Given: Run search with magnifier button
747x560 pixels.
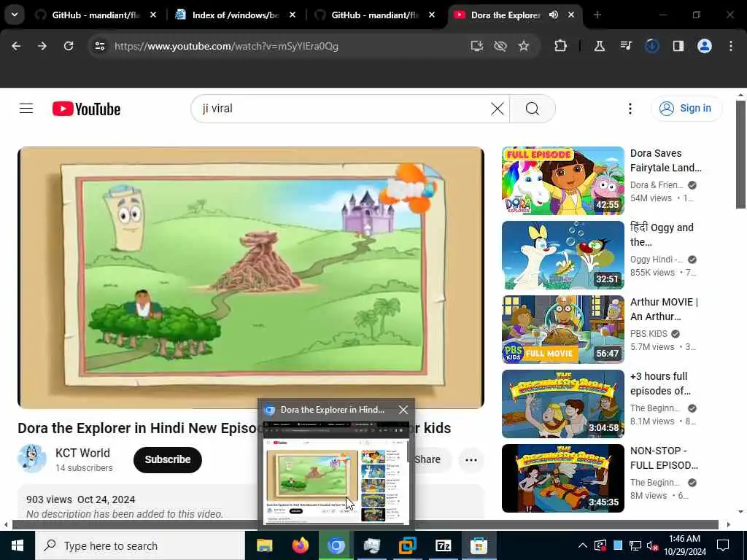Looking at the screenshot, I should pyautogui.click(x=532, y=109).
